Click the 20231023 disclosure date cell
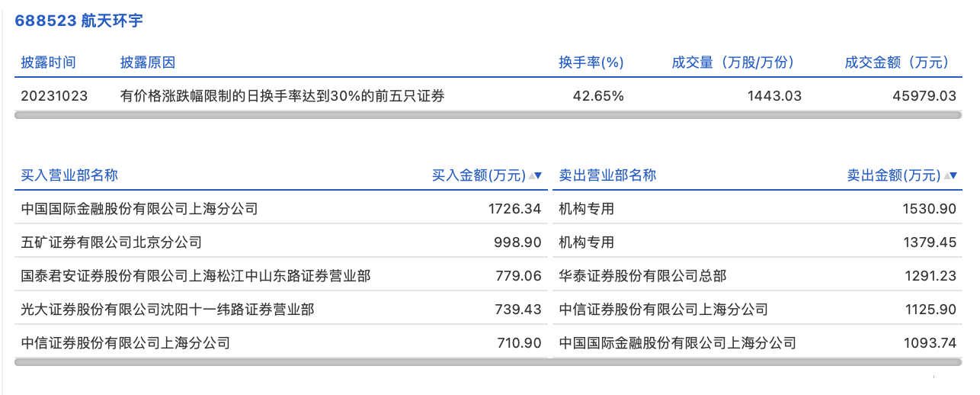Image resolution: width=980 pixels, height=395 pixels. [x=54, y=96]
